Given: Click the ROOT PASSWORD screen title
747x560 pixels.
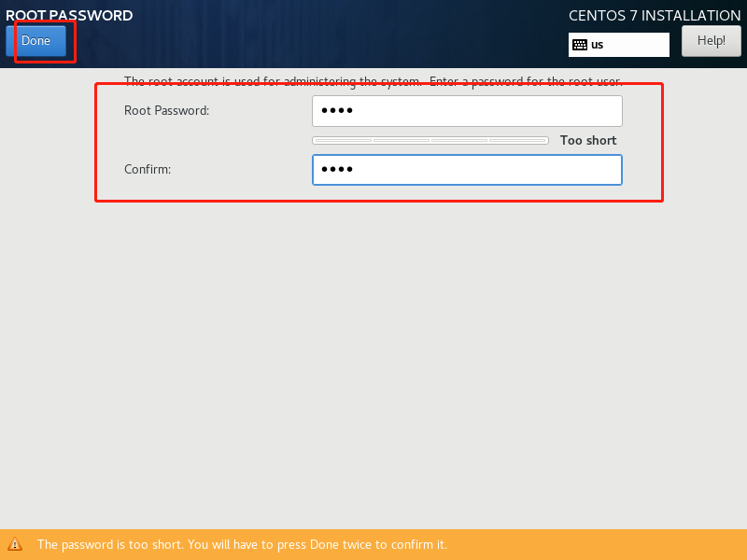Looking at the screenshot, I should click(69, 15).
